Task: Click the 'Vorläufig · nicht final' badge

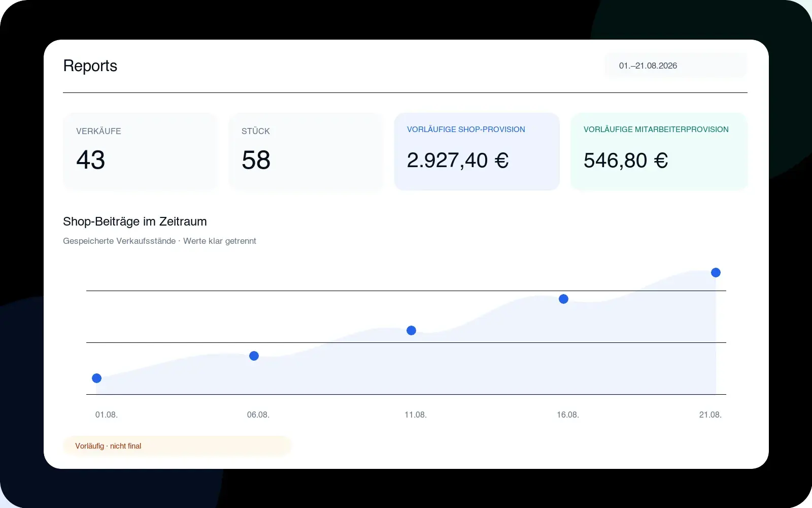Action: pos(177,446)
